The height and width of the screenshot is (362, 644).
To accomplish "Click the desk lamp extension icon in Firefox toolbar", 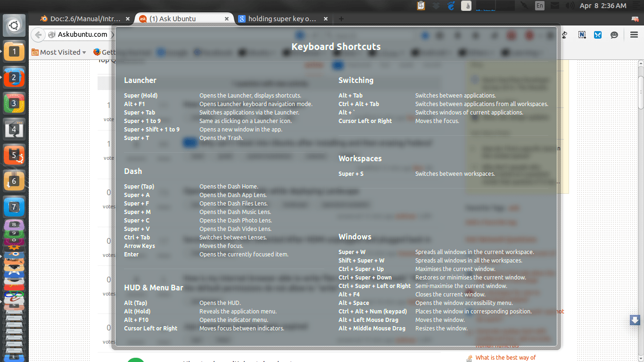I will 565,35.
